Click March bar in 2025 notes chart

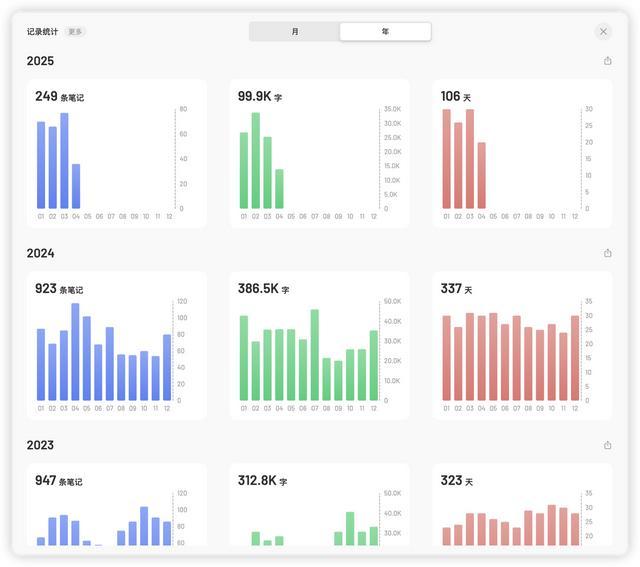(64, 161)
